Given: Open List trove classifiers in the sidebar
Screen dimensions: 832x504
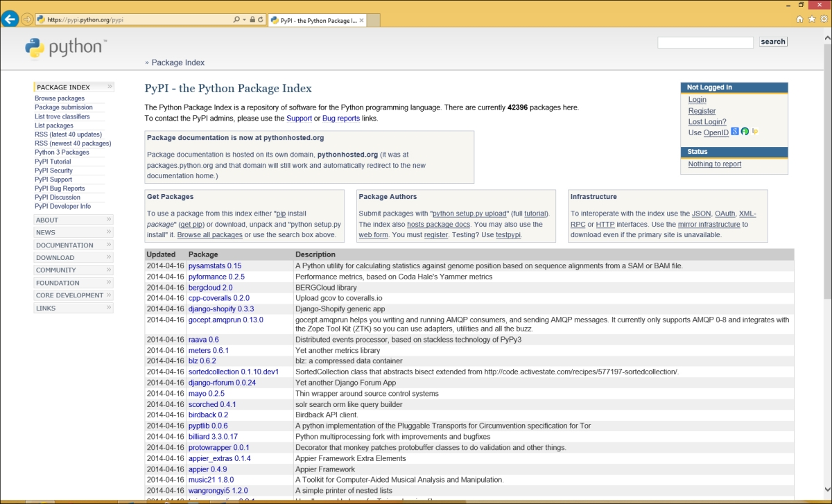Looking at the screenshot, I should [x=62, y=116].
